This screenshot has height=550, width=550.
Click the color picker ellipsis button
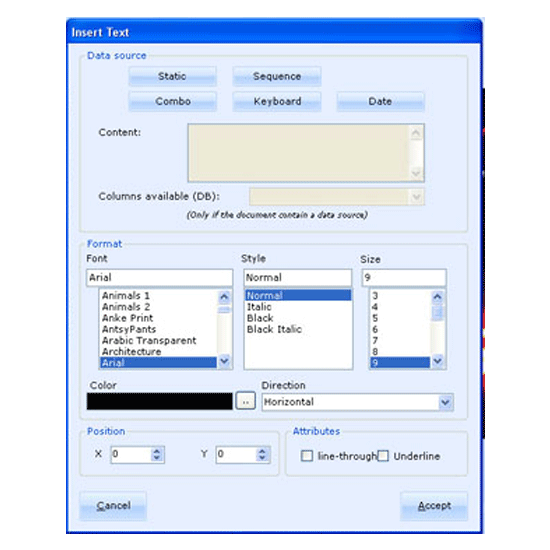[246, 401]
